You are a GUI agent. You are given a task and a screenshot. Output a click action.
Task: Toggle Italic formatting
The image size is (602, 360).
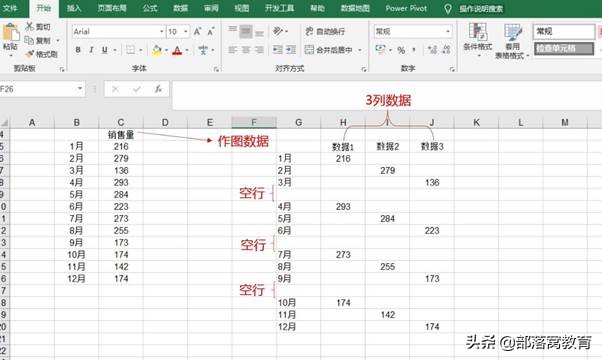point(91,50)
